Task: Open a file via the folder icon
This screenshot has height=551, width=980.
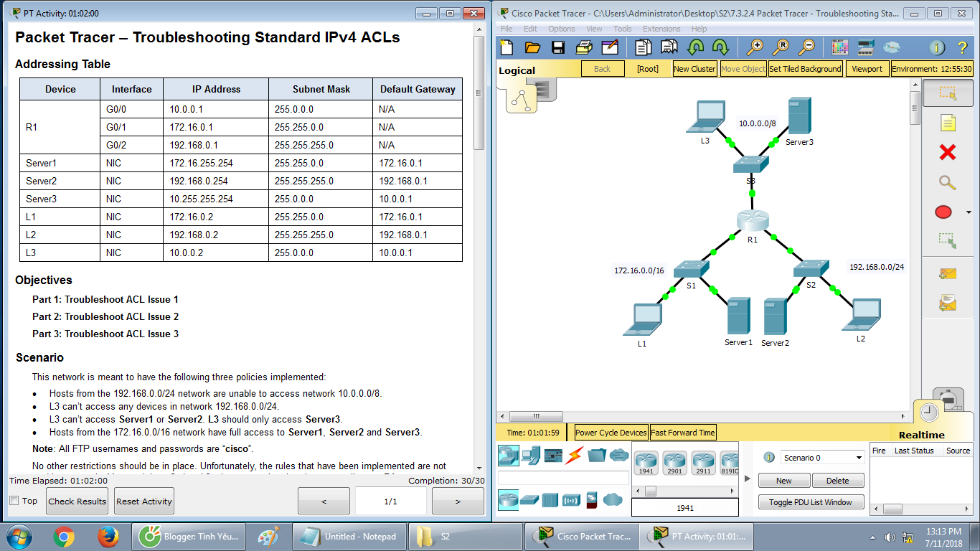Action: (x=532, y=47)
